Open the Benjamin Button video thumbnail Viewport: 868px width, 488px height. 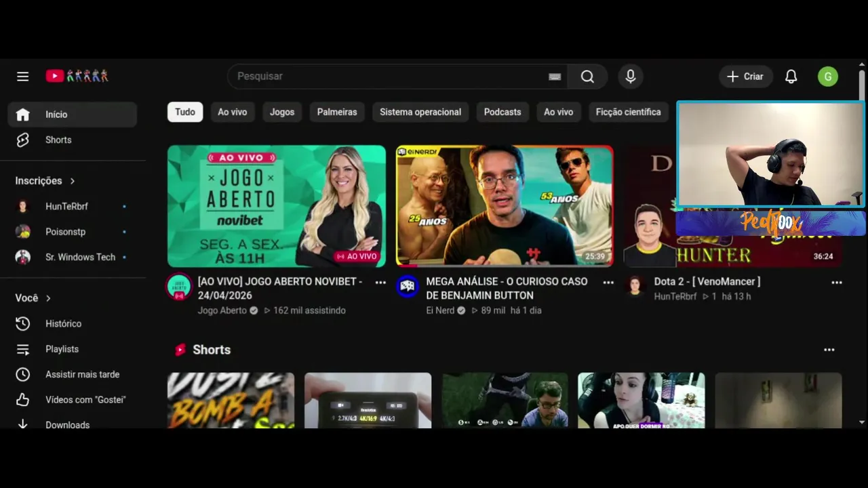(x=505, y=206)
